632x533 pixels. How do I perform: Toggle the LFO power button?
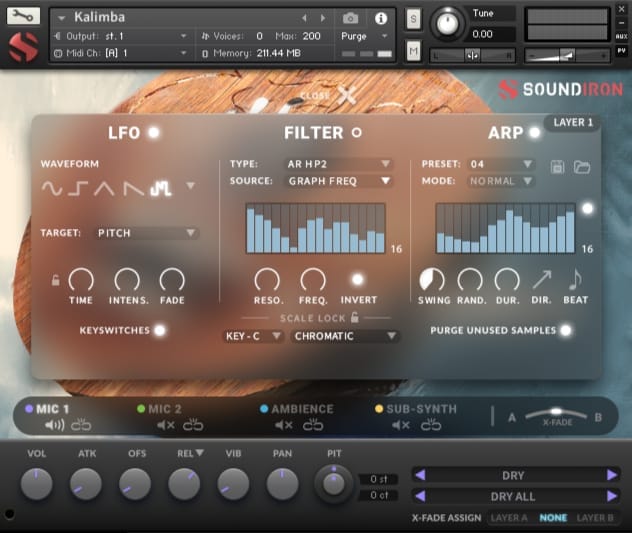pos(154,132)
